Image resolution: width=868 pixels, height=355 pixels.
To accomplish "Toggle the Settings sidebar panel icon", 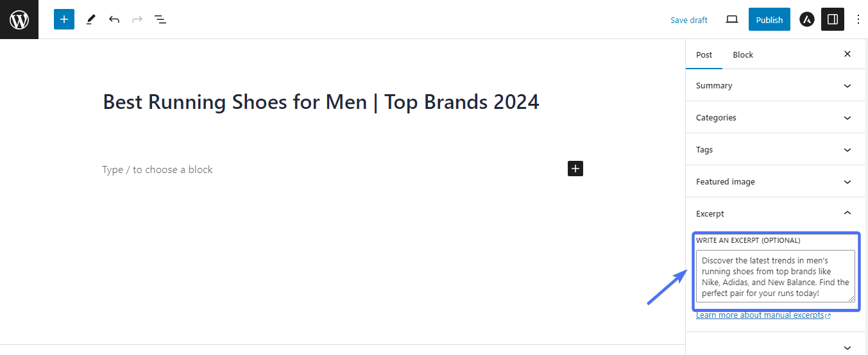I will coord(833,19).
